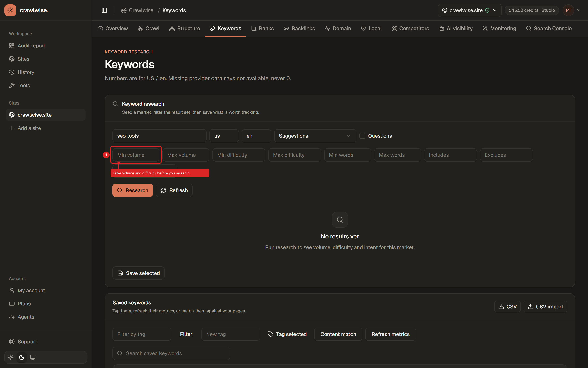The height and width of the screenshot is (368, 588).
Task: Select crawlwise.site in the sidebar Sites list
Action: 46,115
